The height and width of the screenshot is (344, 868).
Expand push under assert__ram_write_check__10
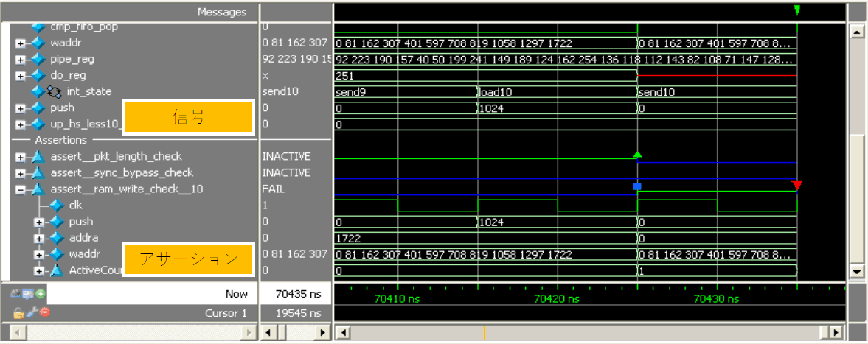click(39, 222)
